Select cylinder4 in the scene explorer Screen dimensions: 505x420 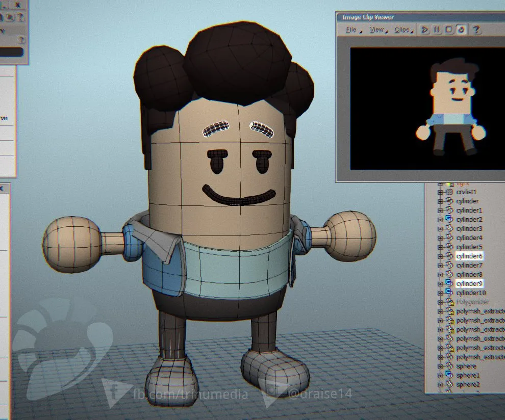pos(469,238)
